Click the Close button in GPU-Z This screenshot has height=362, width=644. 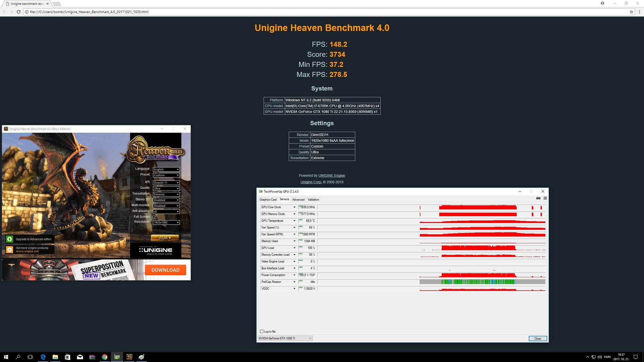pos(538,338)
